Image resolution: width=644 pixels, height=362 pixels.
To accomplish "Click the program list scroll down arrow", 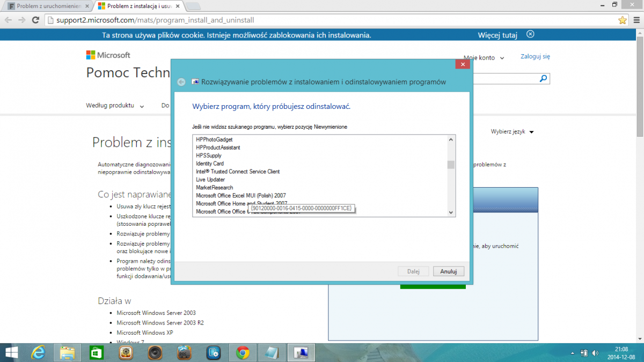I will click(451, 212).
